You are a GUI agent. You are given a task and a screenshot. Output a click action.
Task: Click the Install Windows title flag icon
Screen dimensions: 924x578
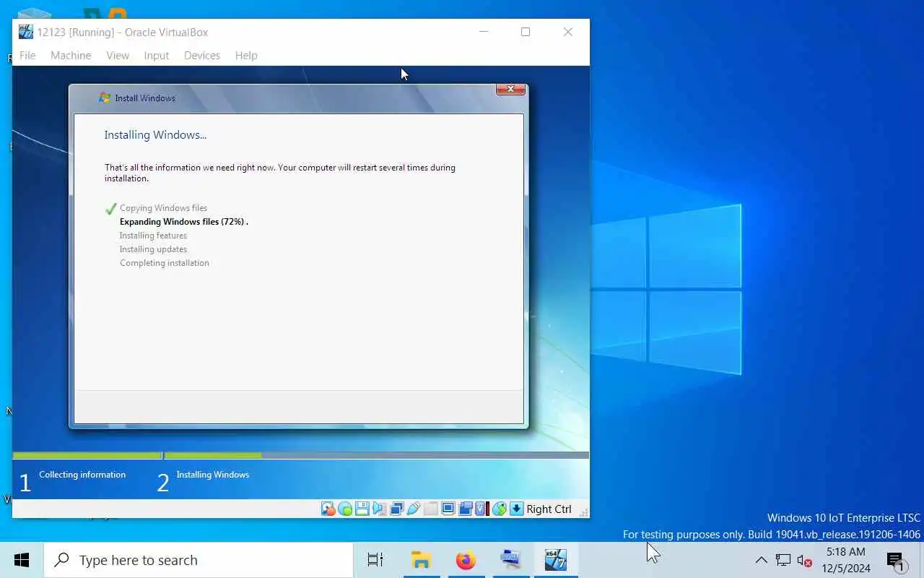pyautogui.click(x=105, y=98)
